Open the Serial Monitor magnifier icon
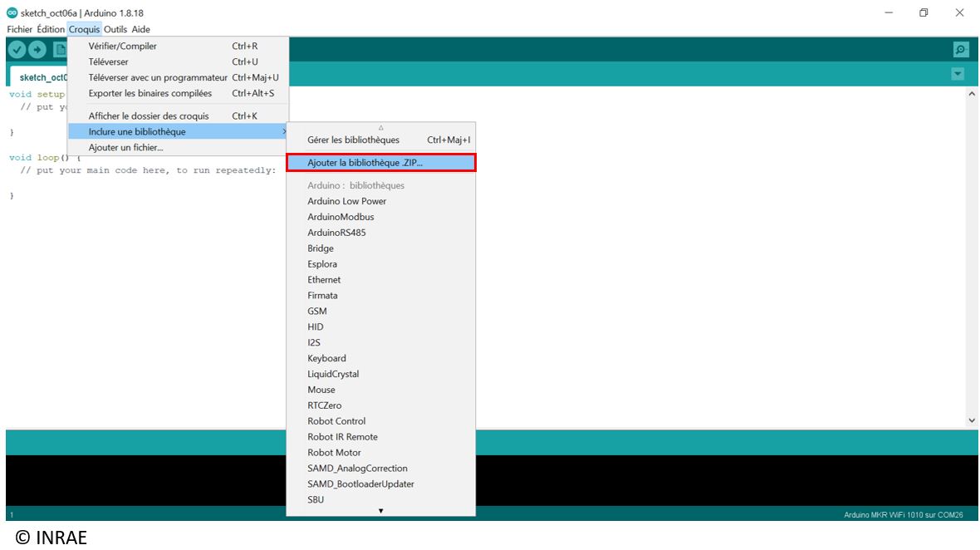 click(961, 50)
